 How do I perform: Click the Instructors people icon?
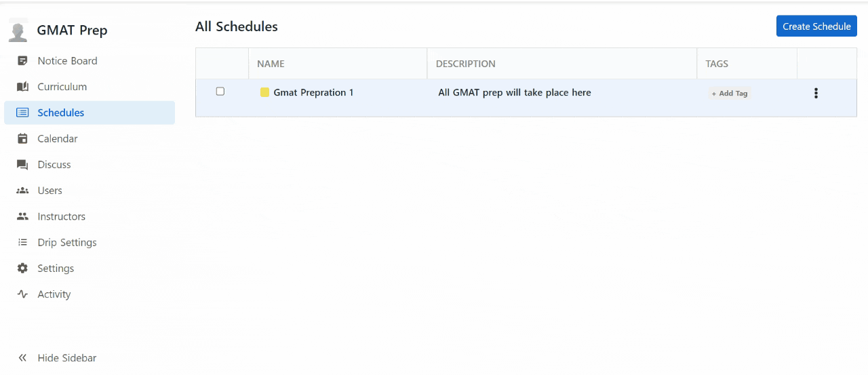(22, 216)
